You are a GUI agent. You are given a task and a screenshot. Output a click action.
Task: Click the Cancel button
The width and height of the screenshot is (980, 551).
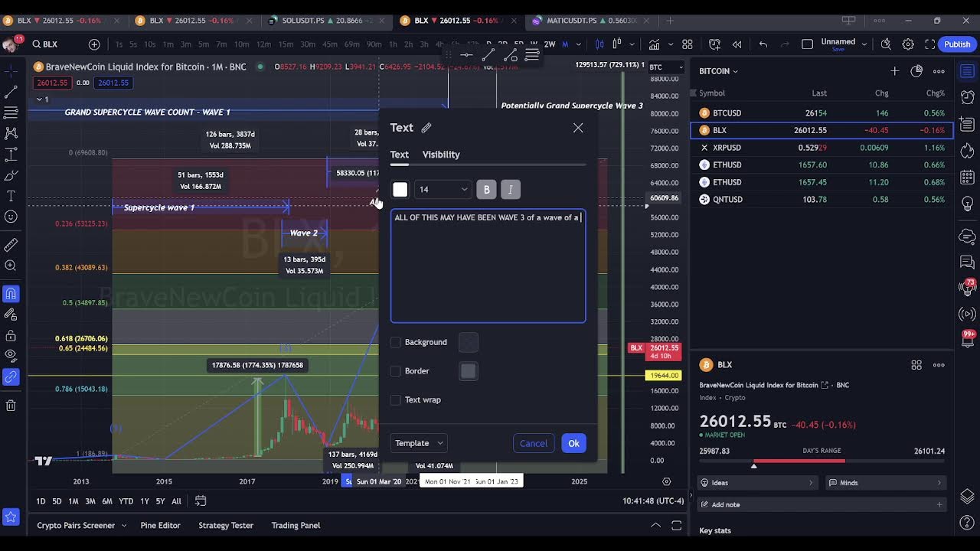tap(534, 443)
